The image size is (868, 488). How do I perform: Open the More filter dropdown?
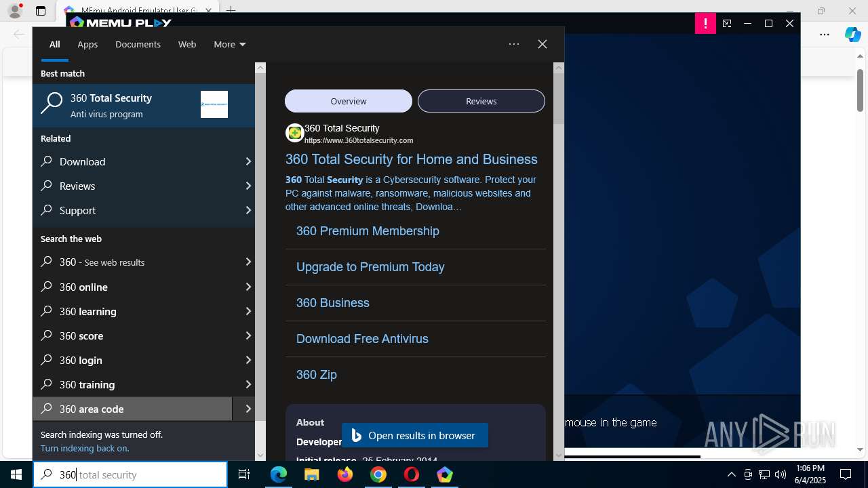(230, 44)
